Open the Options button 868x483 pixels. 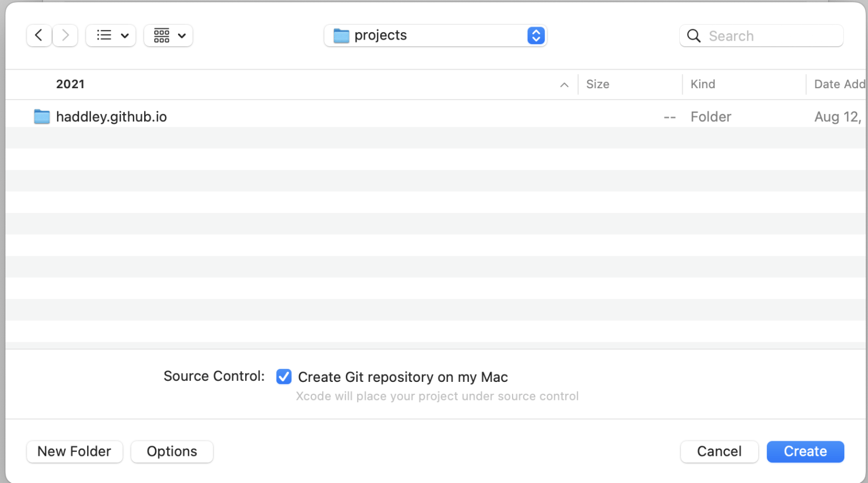point(172,451)
